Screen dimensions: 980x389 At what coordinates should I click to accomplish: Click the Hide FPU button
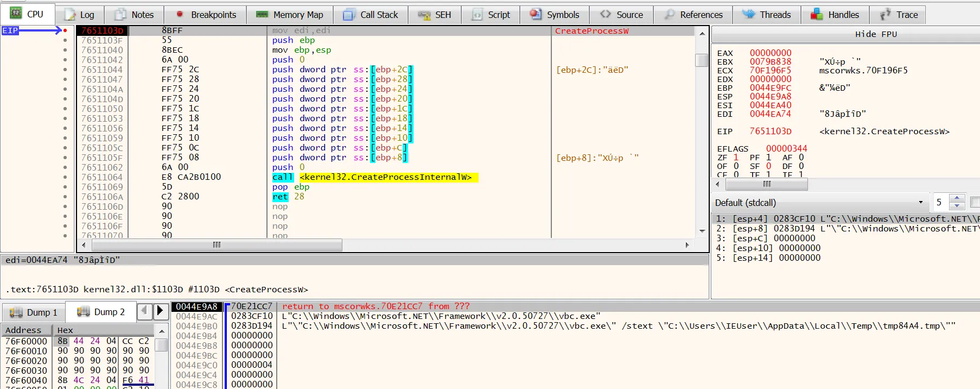click(x=876, y=34)
